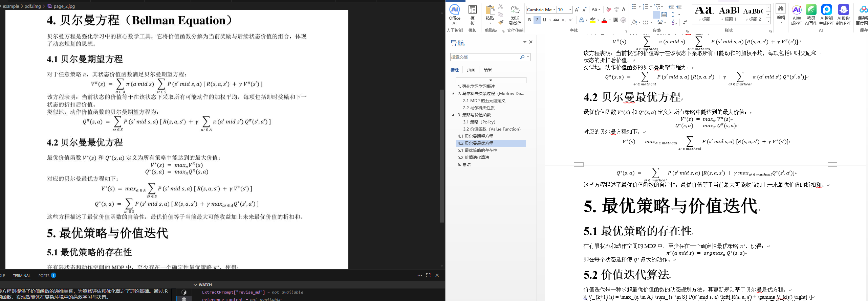The height and width of the screenshot is (301, 868).
Task: Toggle strikethrough abc formatting
Action: pos(556,20)
